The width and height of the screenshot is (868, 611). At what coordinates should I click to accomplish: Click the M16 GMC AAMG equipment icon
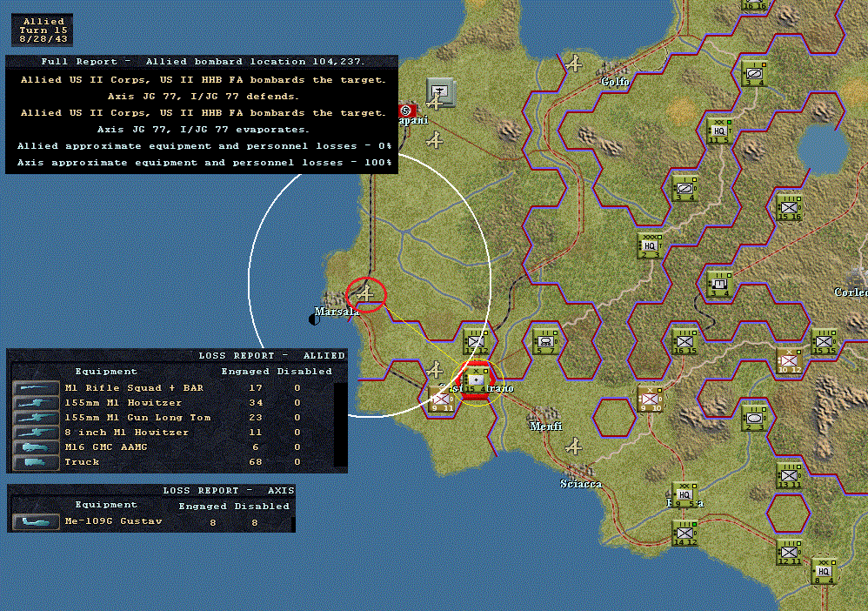[36, 447]
